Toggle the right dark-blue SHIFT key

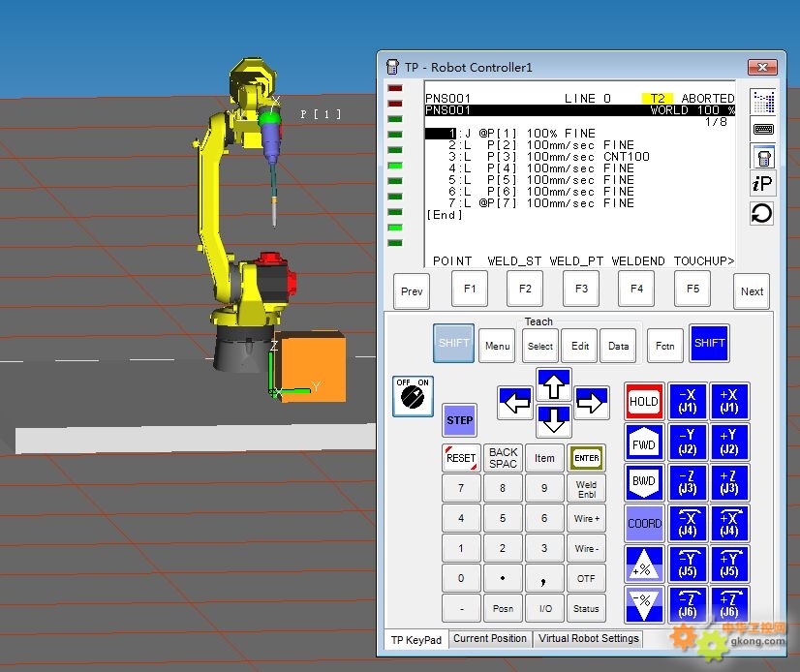(x=709, y=343)
